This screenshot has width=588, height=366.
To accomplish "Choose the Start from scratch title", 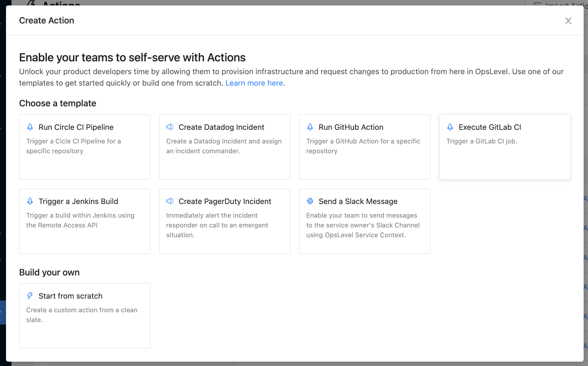I will [71, 296].
